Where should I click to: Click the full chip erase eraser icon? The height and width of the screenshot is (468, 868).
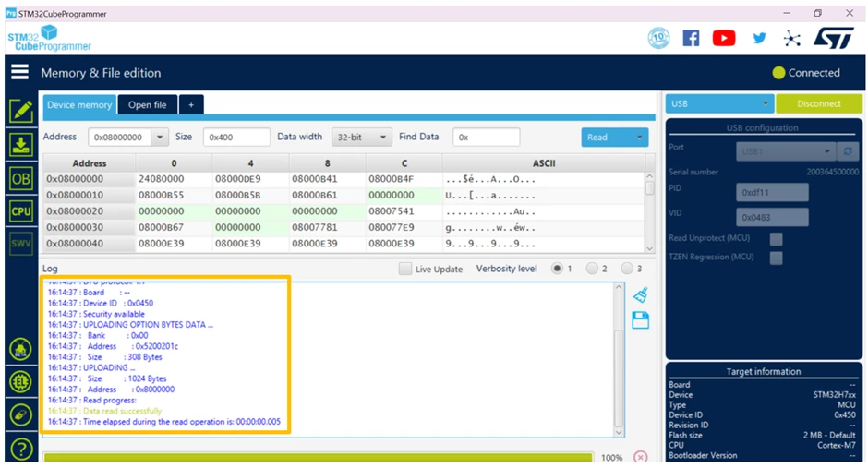21,415
